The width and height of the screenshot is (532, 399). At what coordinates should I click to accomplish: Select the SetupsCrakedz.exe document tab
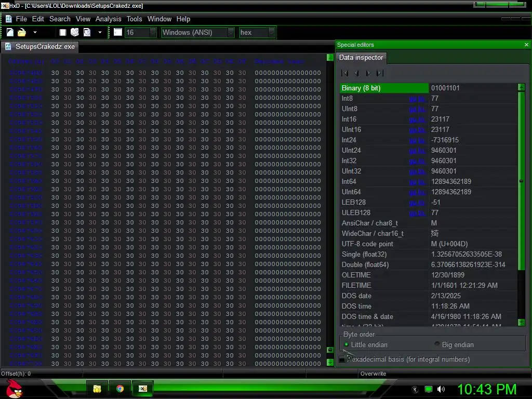(x=41, y=47)
